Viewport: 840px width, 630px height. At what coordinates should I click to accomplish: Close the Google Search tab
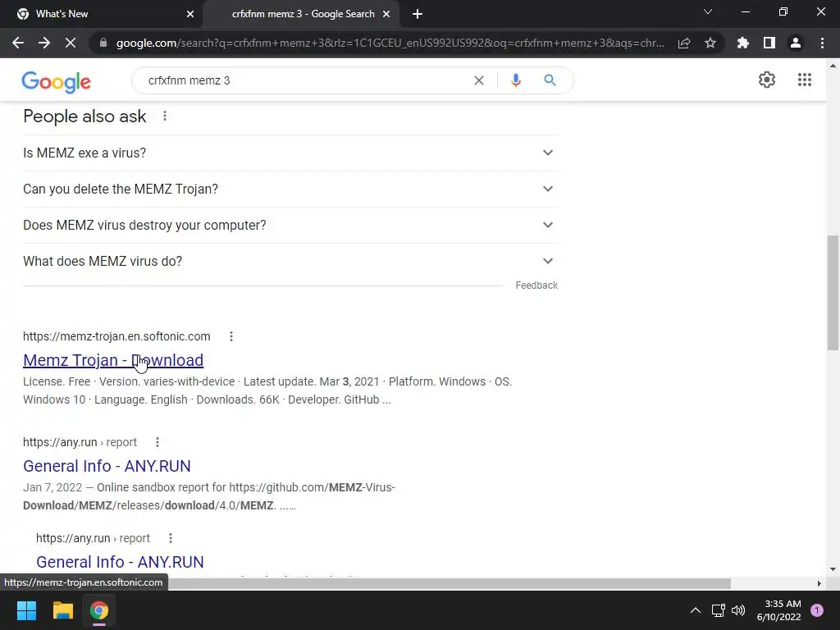(386, 14)
